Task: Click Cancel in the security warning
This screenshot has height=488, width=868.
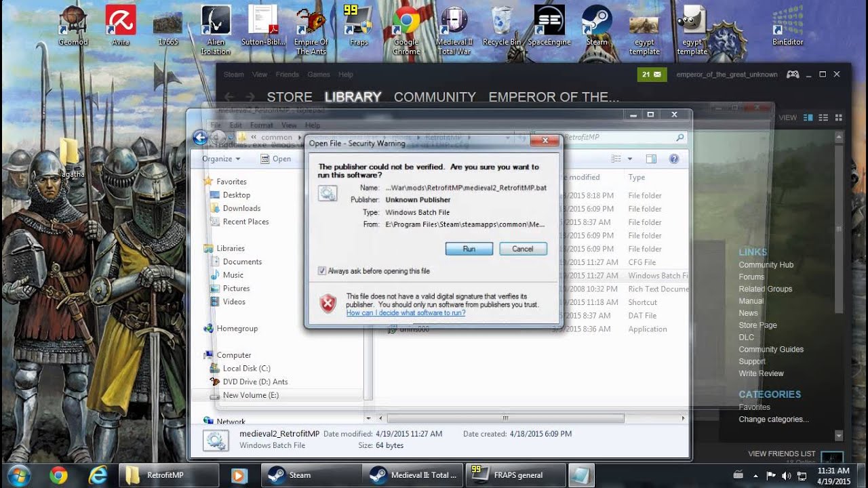Action: pos(523,249)
